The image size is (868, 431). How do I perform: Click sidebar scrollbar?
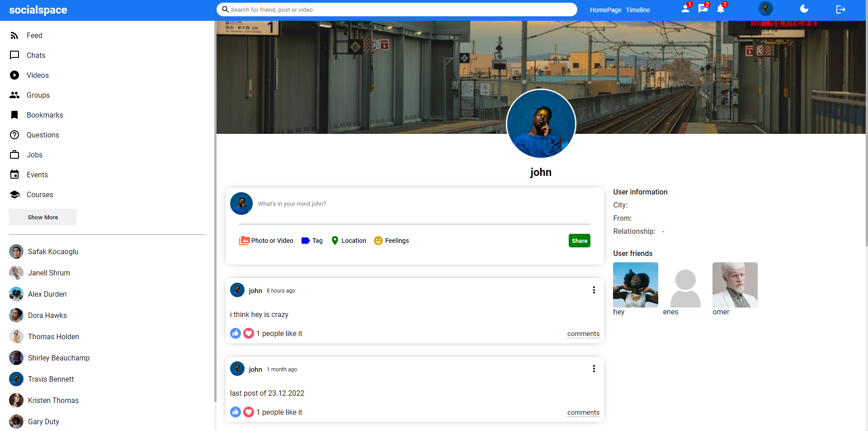[215, 211]
